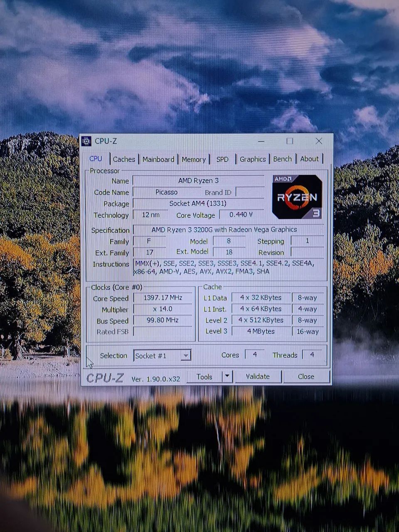Open the SPD tab

point(222,160)
